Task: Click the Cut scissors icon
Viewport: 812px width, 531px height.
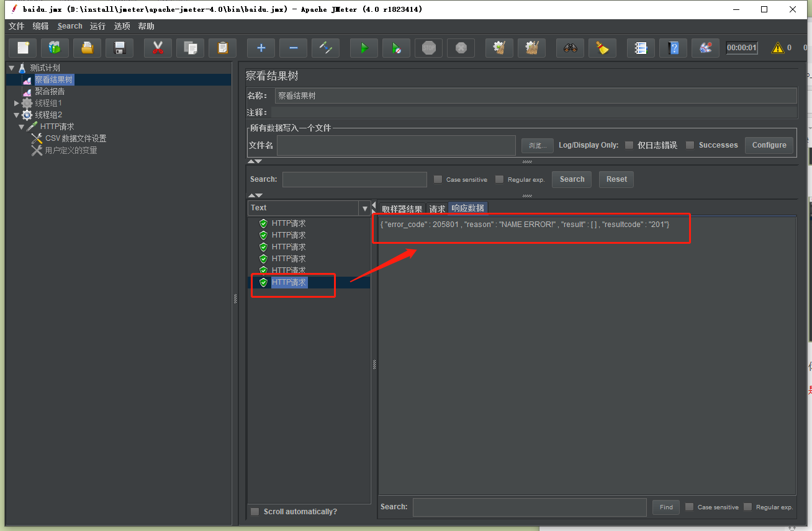Action: tap(158, 48)
